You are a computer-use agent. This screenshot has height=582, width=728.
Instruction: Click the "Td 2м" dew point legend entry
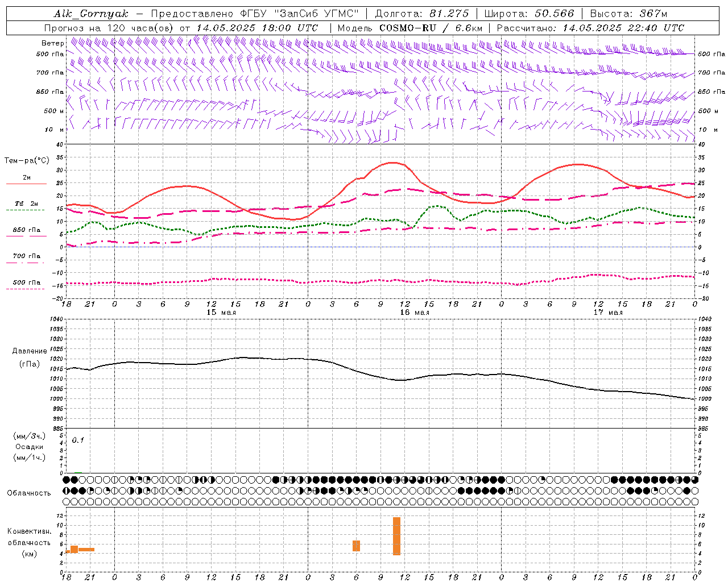pyautogui.click(x=26, y=203)
